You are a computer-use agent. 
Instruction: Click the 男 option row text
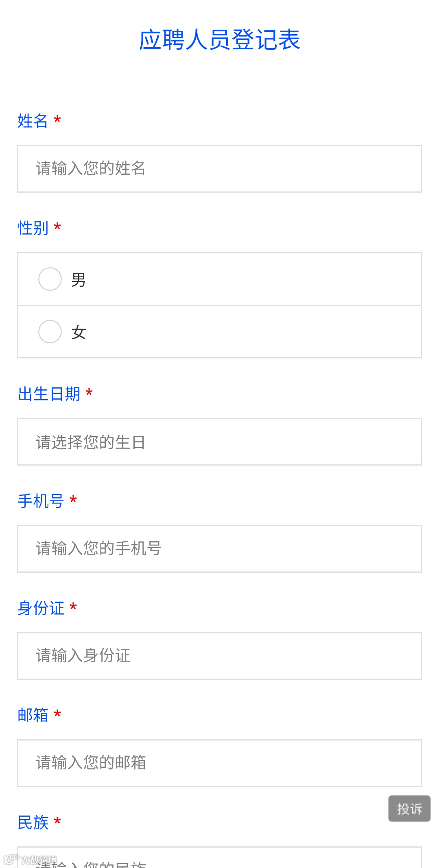tap(79, 280)
